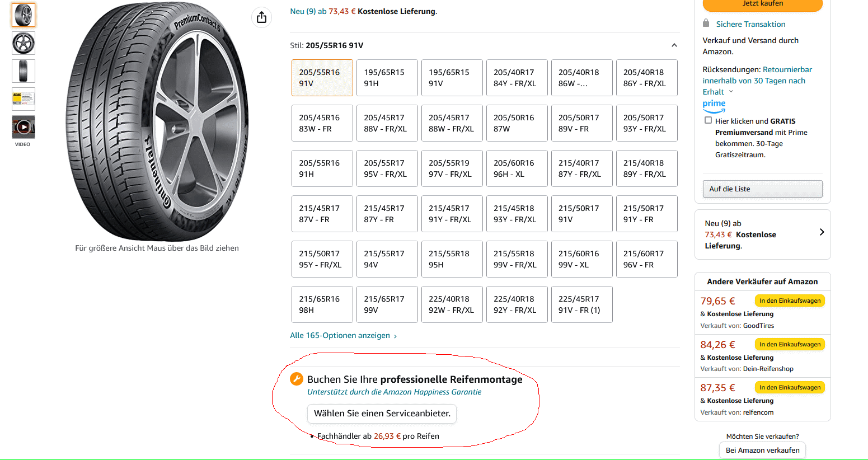Viewport: 868px width, 460px height.
Task: Enable the free Prime shipping checkbox
Action: (708, 120)
